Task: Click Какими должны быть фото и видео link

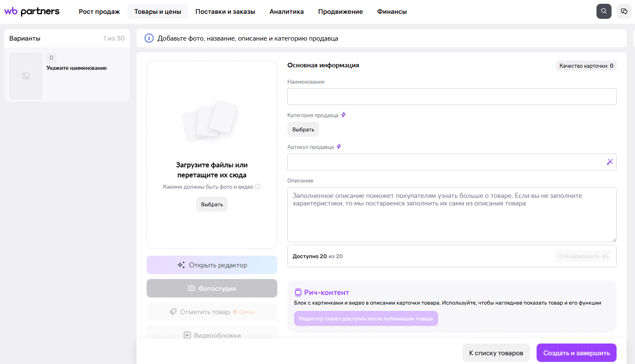Action: 208,187
